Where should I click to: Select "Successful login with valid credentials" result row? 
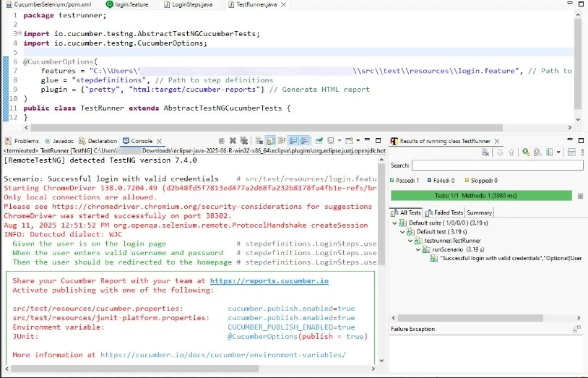coord(506,258)
